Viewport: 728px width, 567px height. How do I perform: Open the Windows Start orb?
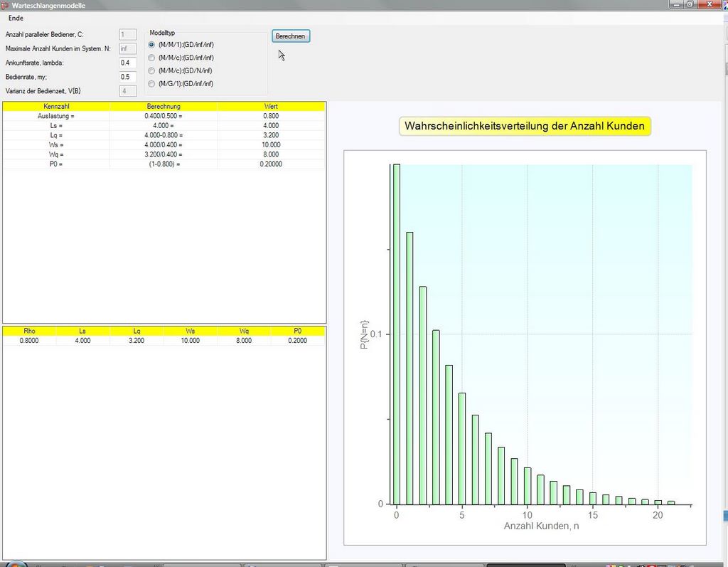[x=16, y=563]
